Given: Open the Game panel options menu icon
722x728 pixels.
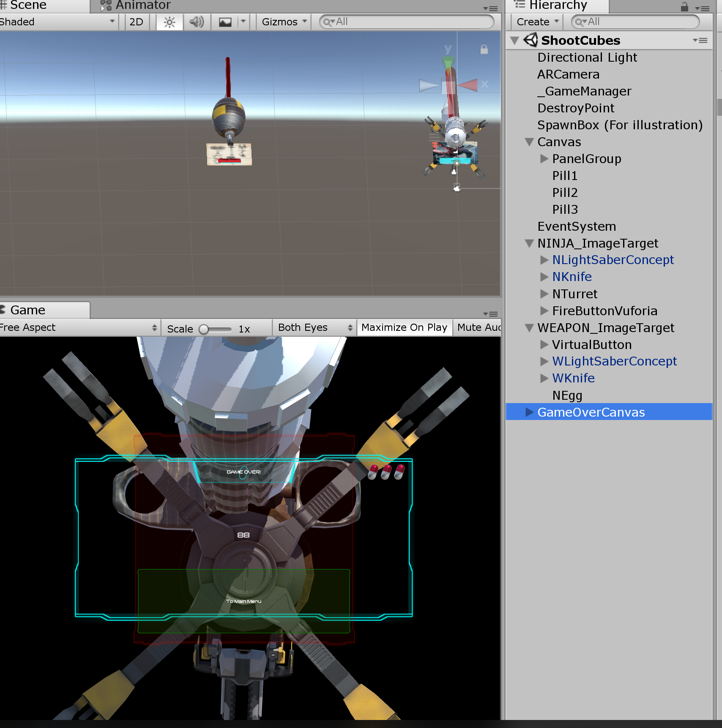Looking at the screenshot, I should click(x=491, y=314).
